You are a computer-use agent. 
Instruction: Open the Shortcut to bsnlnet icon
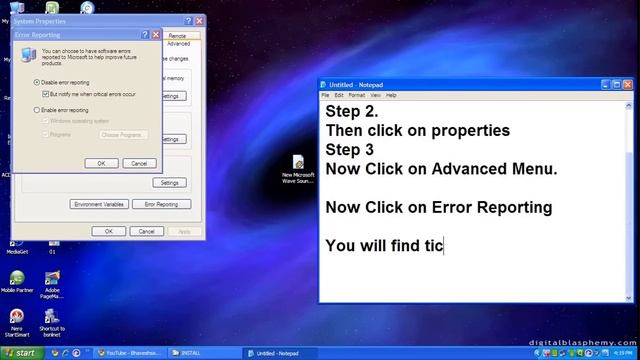tap(52, 322)
